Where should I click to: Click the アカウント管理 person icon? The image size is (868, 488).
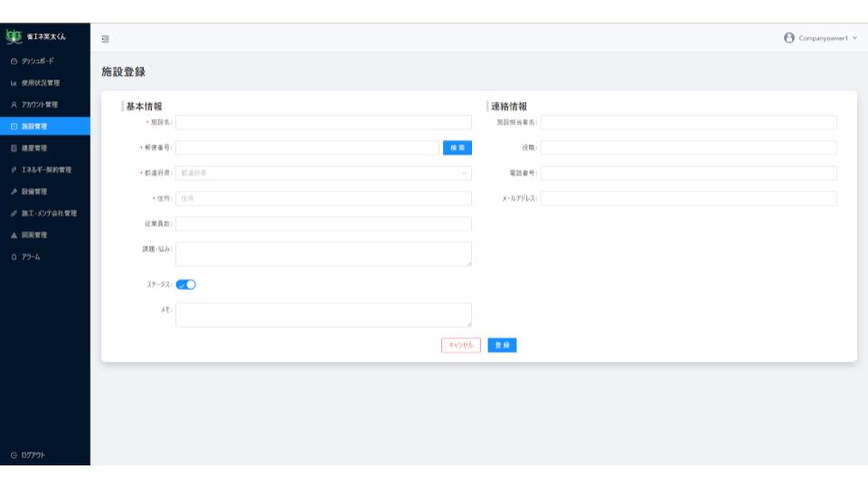[14, 104]
